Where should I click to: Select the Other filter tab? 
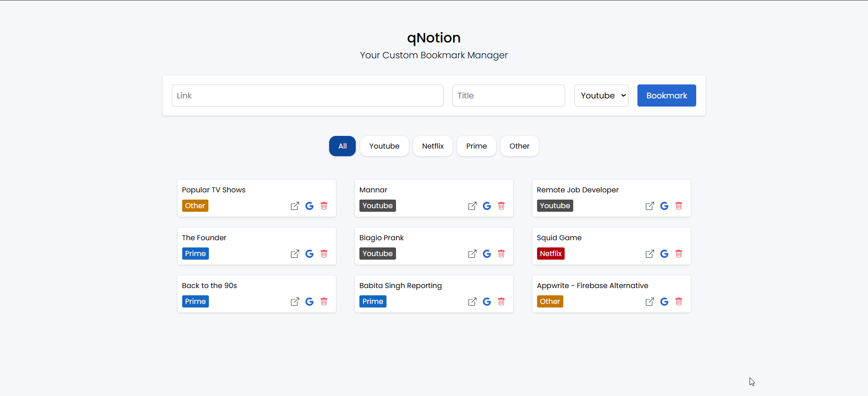(519, 146)
